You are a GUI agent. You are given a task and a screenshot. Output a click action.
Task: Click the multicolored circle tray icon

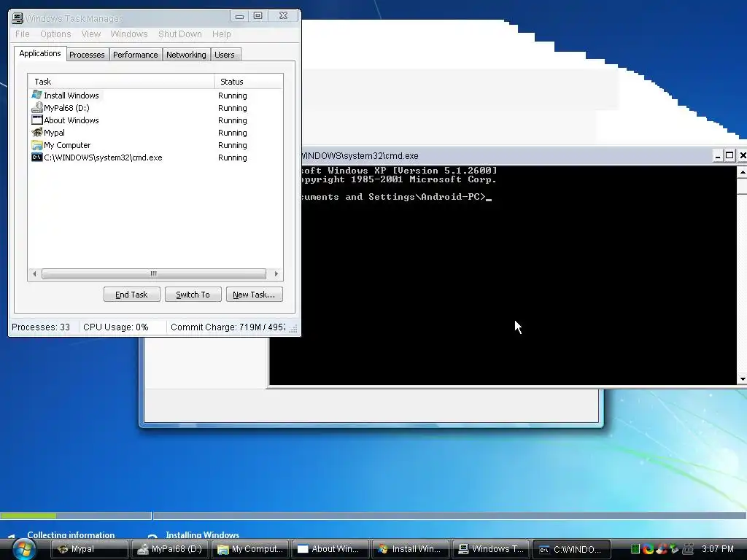[648, 549]
